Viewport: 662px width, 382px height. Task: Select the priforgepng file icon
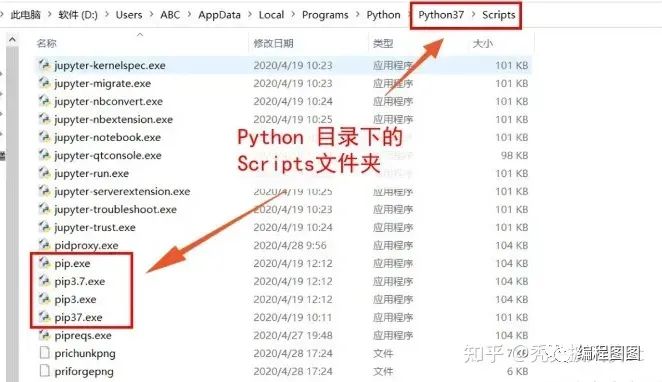click(44, 371)
